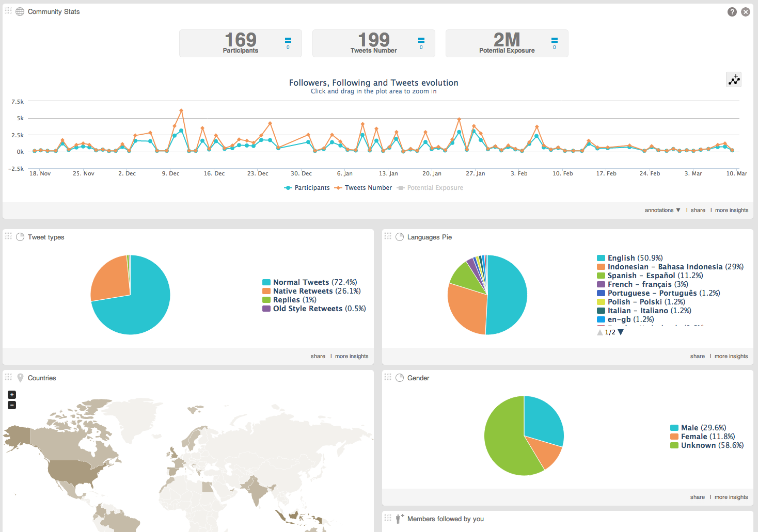
Task: Click the Unknown green slice in Gender pie
Action: 506,439
